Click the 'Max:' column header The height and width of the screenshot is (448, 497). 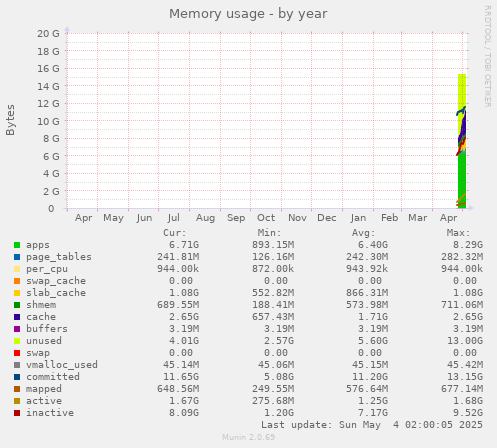(458, 233)
